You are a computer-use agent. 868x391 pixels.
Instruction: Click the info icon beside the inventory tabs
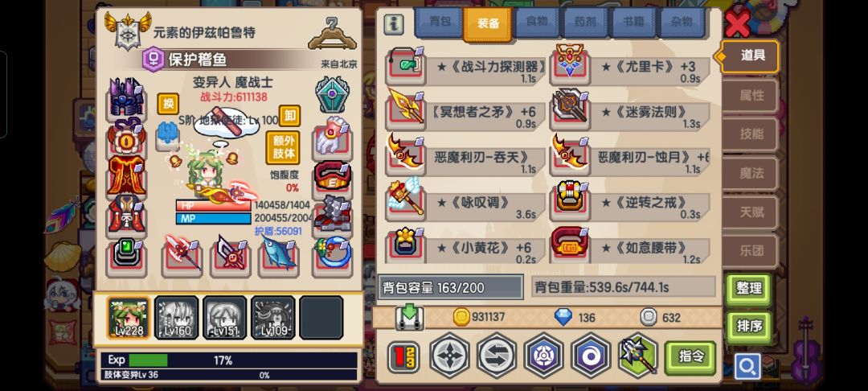pos(394,24)
